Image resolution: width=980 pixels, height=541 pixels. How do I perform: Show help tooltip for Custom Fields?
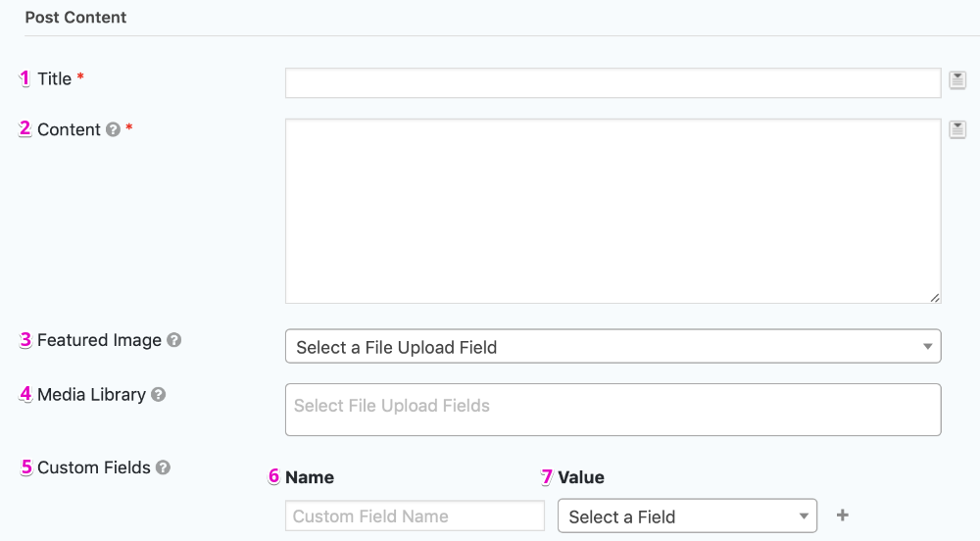pos(163,467)
